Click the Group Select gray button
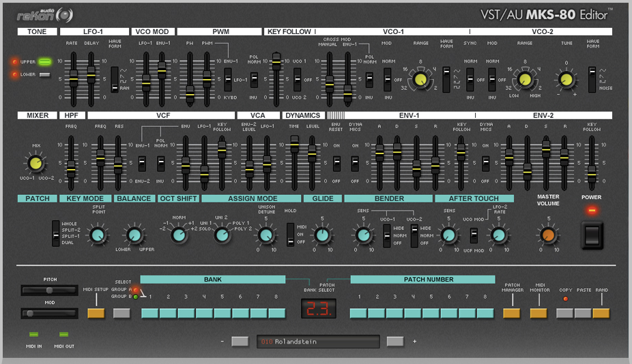The height and width of the screenshot is (364, 632). (121, 314)
